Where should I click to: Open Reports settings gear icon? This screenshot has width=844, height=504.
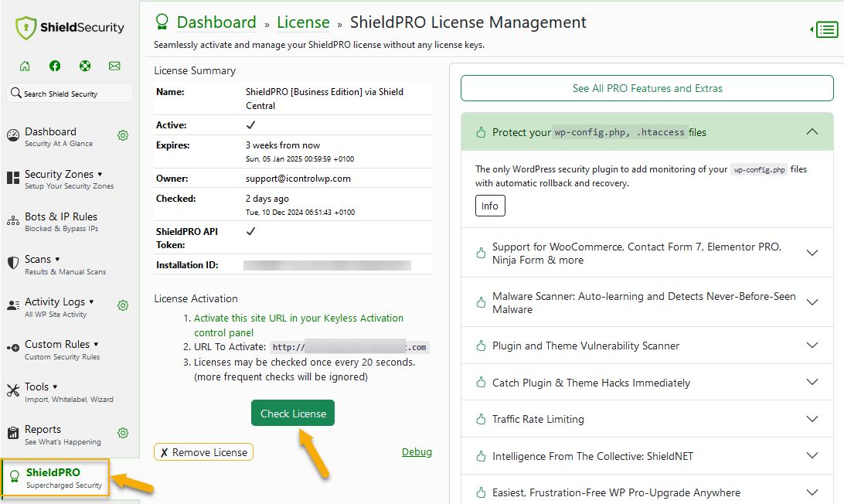[x=123, y=433]
